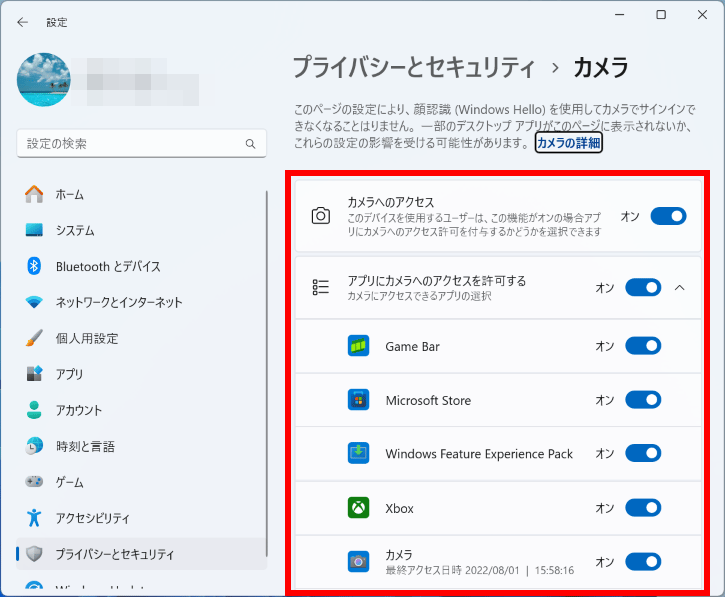
Task: Click Windows Feature Experience Pack text
Action: [479, 454]
